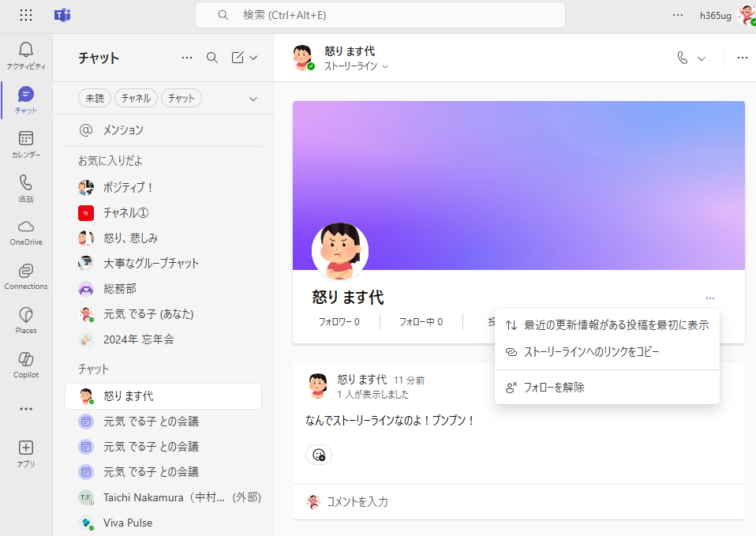Screen dimensions: 756x536
Task: Open the ポジティブ！ chat
Action: pyautogui.click(x=163, y=187)
